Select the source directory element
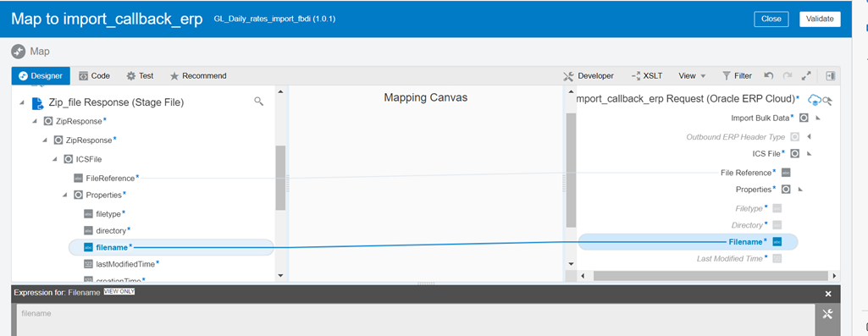The width and height of the screenshot is (868, 336). point(111,230)
